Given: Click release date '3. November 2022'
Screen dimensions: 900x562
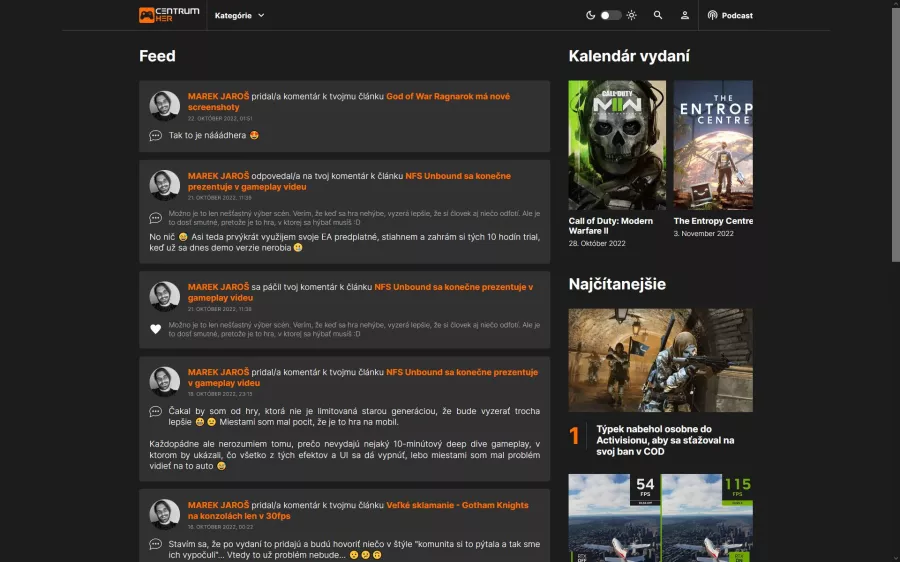Looking at the screenshot, I should click(703, 234).
